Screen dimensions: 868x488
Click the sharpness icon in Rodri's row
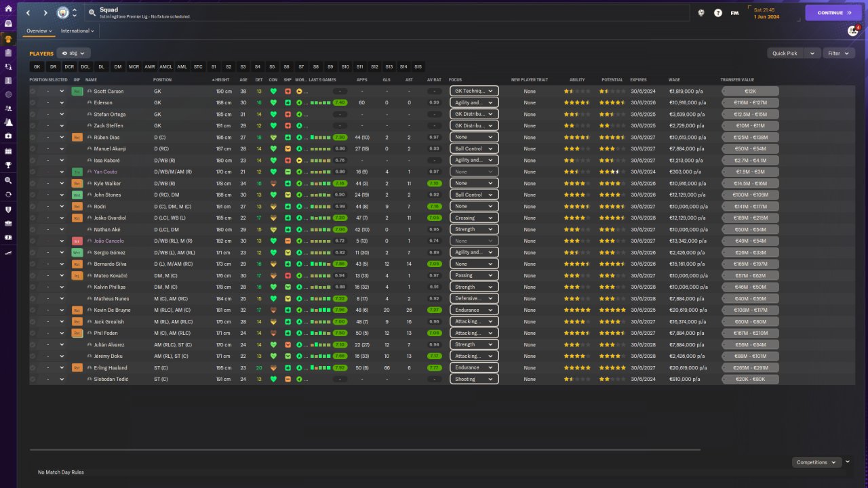[288, 206]
